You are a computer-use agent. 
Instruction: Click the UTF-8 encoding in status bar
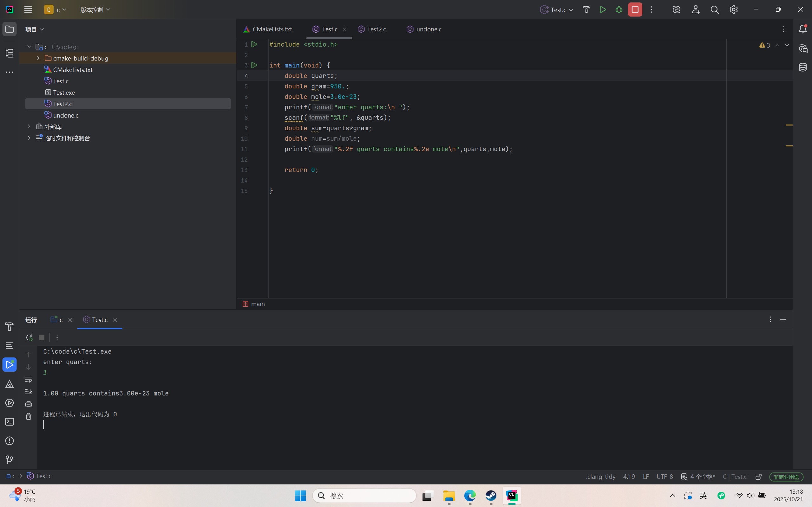pos(665,477)
